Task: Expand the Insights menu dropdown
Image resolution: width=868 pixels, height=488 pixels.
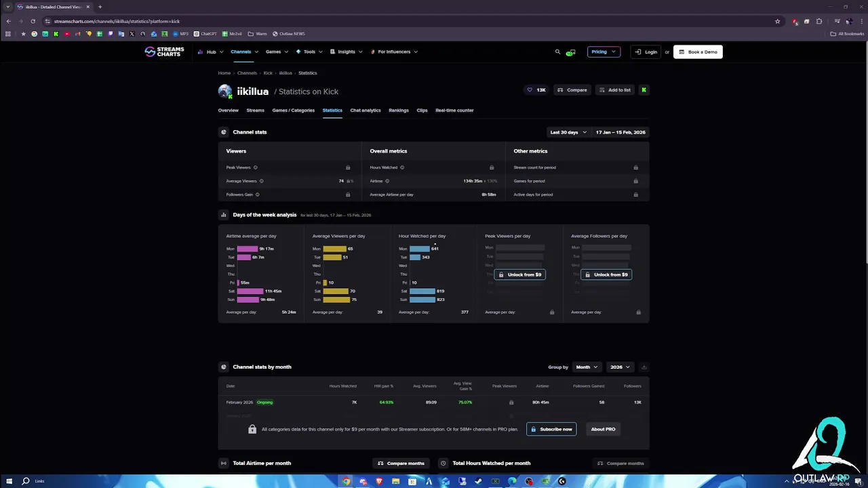Action: pyautogui.click(x=346, y=52)
